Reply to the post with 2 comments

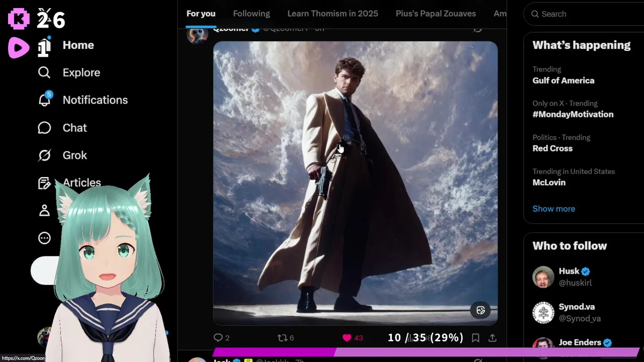pyautogui.click(x=221, y=338)
